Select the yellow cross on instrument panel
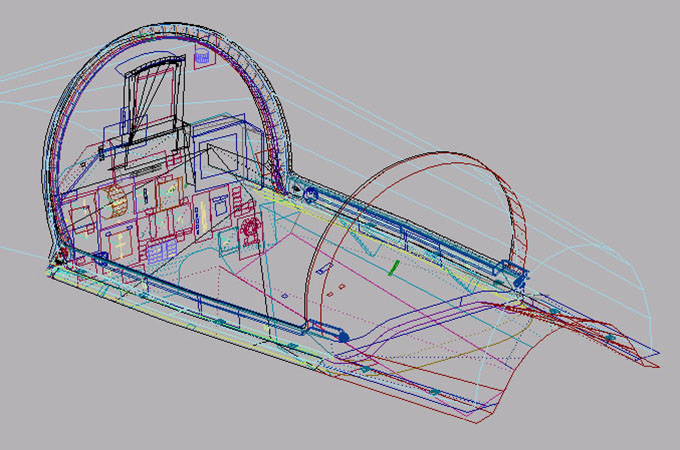 [124, 242]
